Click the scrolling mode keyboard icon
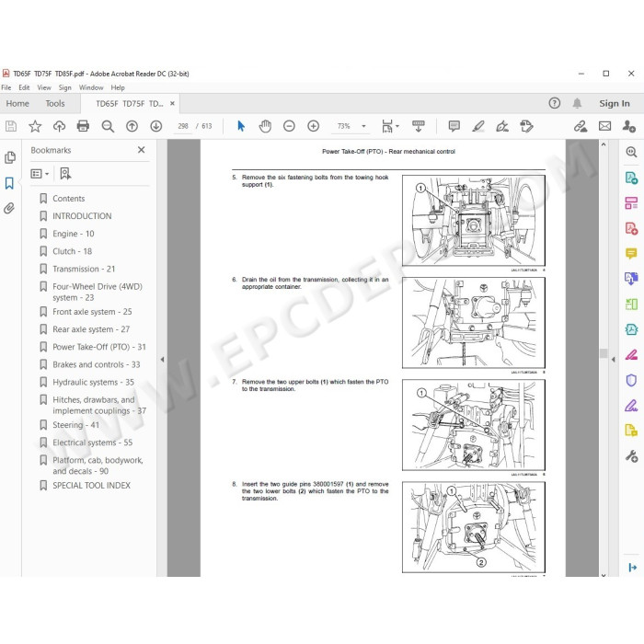Viewport: 644px width, 644px height. (x=418, y=126)
